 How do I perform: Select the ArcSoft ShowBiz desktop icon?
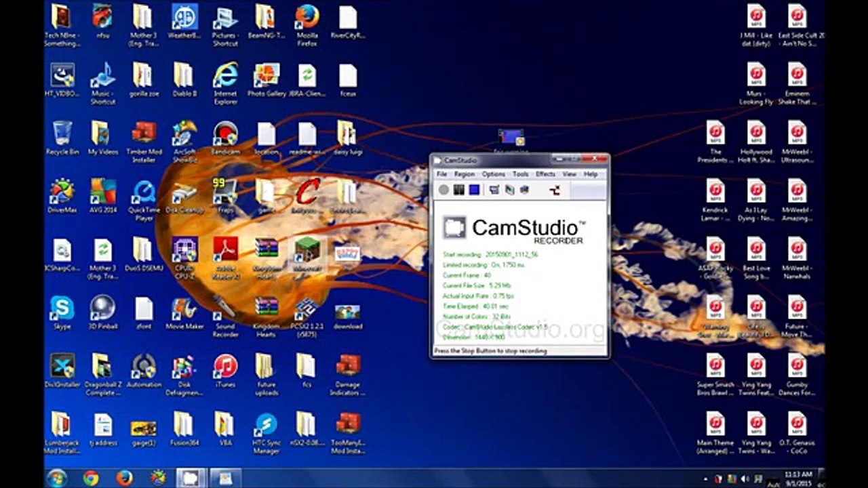(x=184, y=142)
